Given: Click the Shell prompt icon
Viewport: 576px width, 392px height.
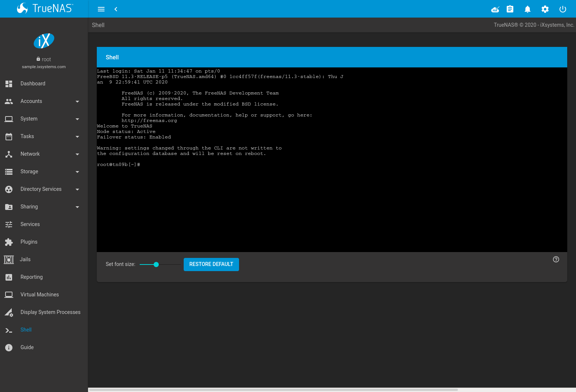Looking at the screenshot, I should (9, 330).
